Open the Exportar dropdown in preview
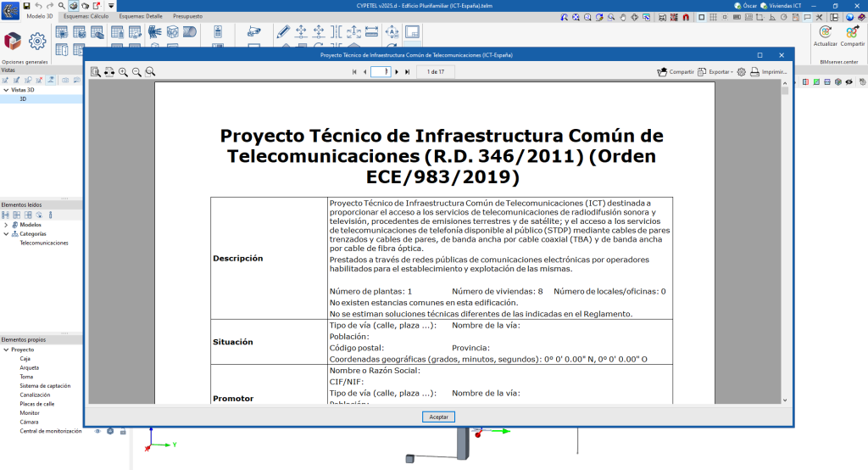868x470 pixels. click(715, 72)
